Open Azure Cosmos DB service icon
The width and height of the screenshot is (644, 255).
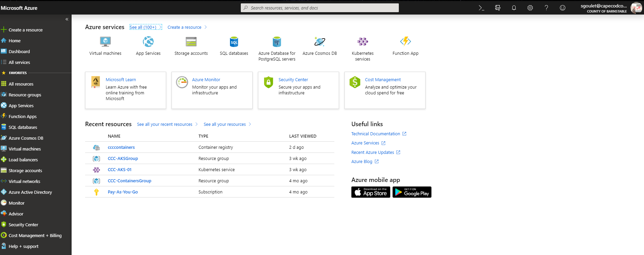tap(319, 42)
